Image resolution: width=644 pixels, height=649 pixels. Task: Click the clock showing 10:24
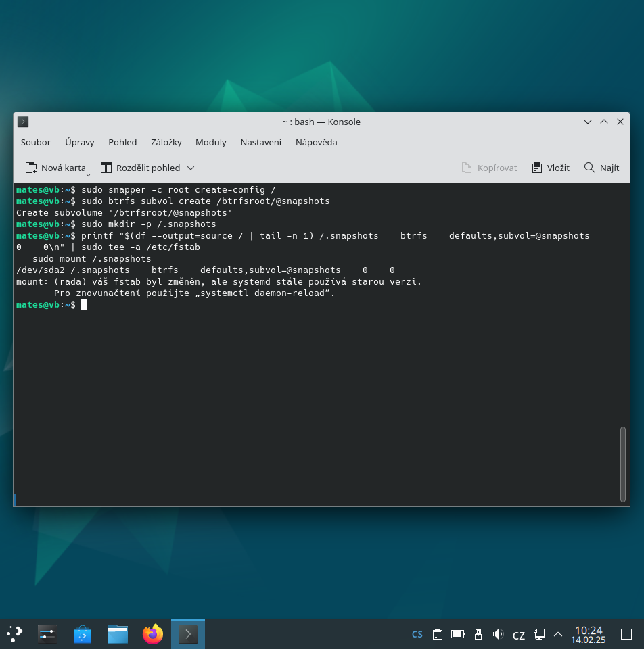click(588, 634)
